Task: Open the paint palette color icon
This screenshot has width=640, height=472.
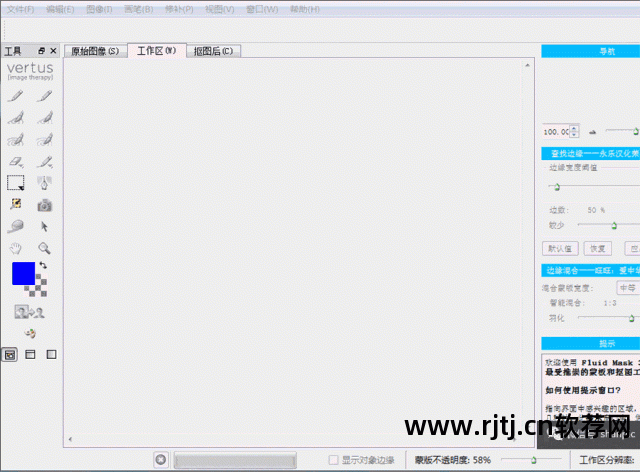Action: (30, 333)
